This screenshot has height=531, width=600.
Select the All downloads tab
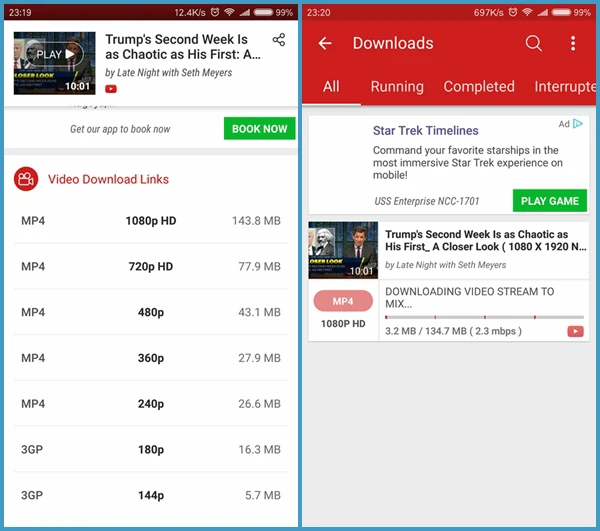tap(331, 87)
